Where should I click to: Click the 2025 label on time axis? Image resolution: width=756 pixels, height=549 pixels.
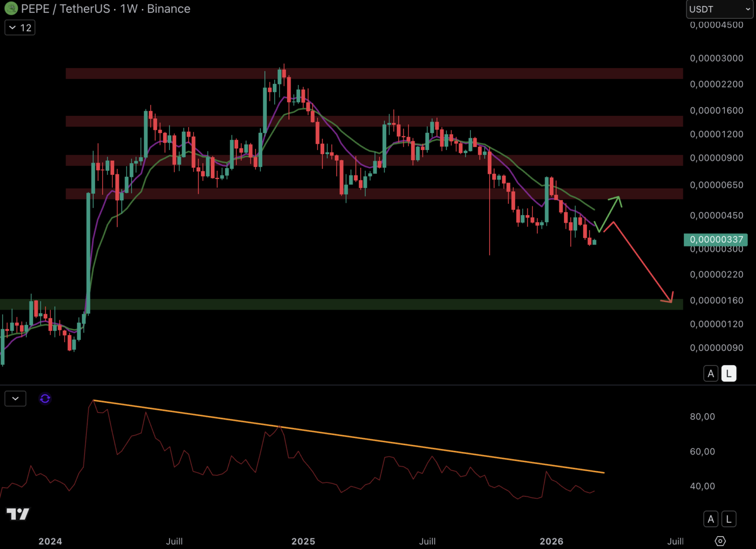point(303,541)
